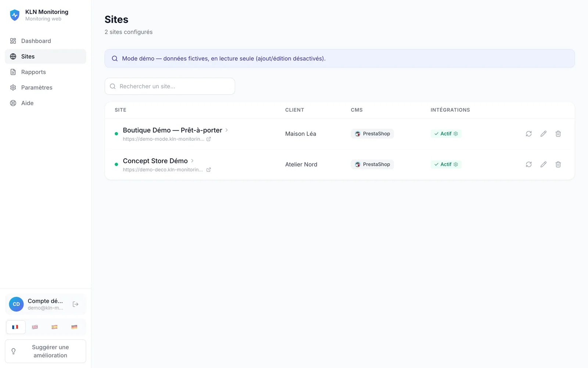Click the Dashboard grid icon
The image size is (588, 368).
coord(13,41)
